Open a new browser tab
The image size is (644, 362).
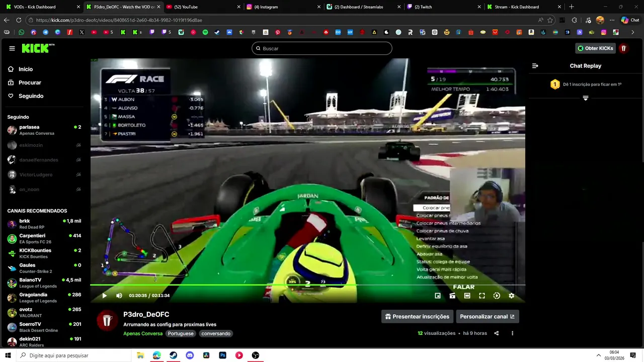(571, 7)
